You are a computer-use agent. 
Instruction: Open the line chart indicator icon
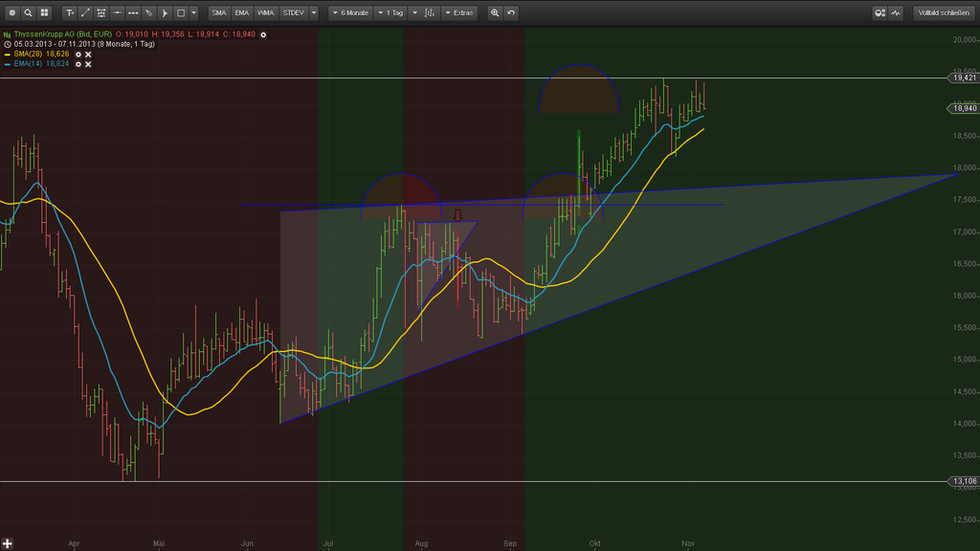896,12
